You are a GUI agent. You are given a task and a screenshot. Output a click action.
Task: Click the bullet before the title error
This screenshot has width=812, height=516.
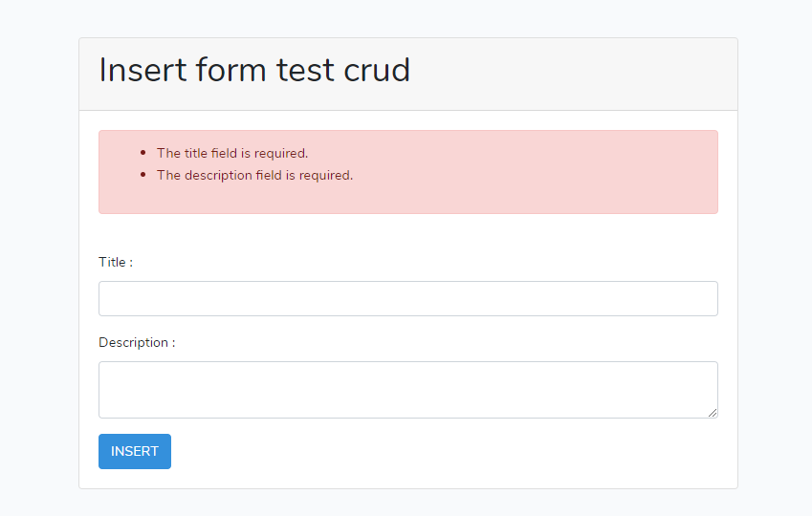[143, 153]
